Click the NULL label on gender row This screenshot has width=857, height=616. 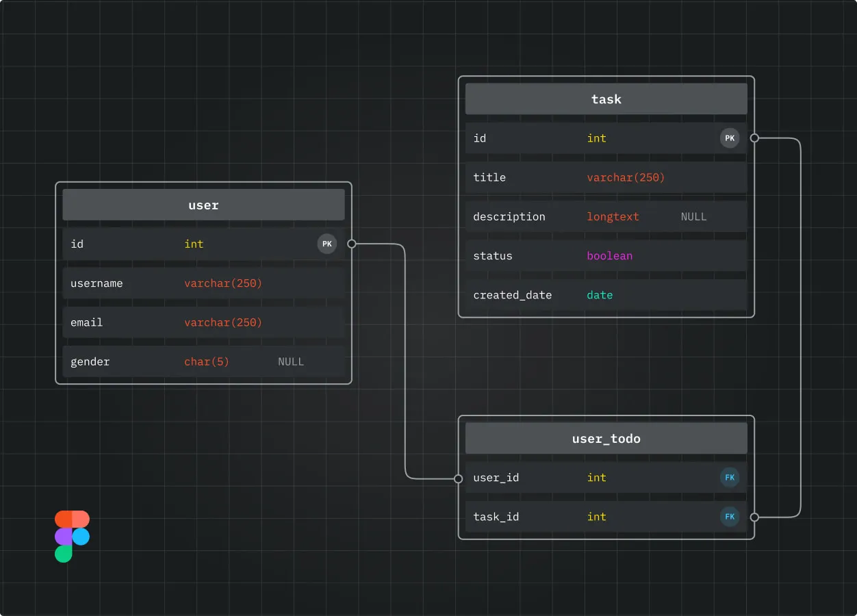[291, 361]
